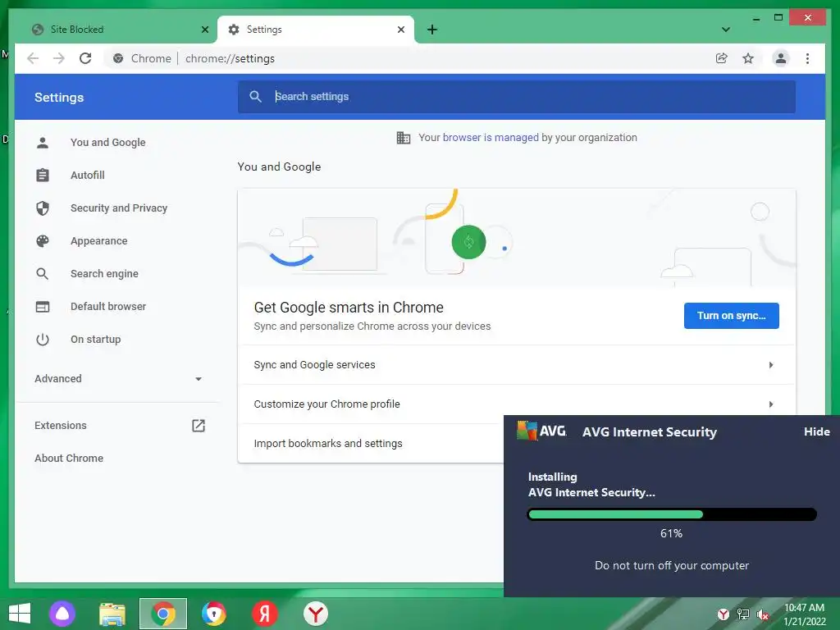Hide the AVG Internet Security popup
The image size is (840, 630).
pyautogui.click(x=816, y=431)
